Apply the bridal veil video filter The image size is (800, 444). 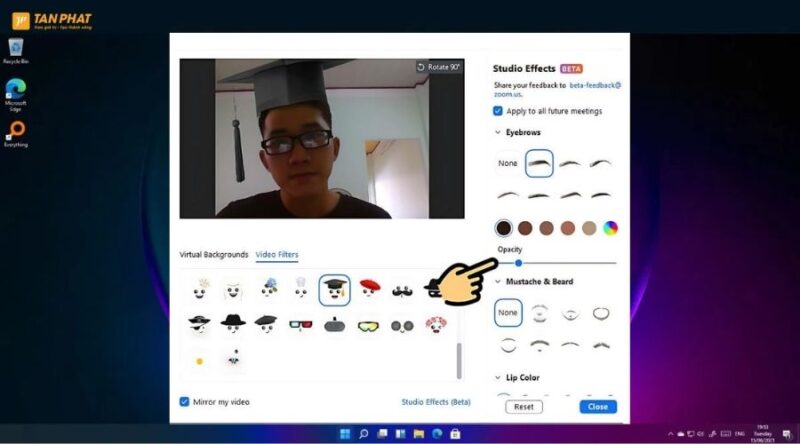(x=233, y=290)
